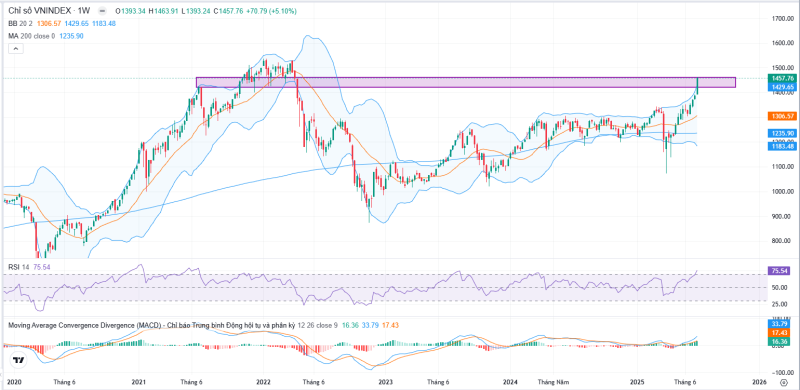This screenshot has height=390, width=800.
Task: Click the -100.00 MACD axis label
Action: coord(782,372)
